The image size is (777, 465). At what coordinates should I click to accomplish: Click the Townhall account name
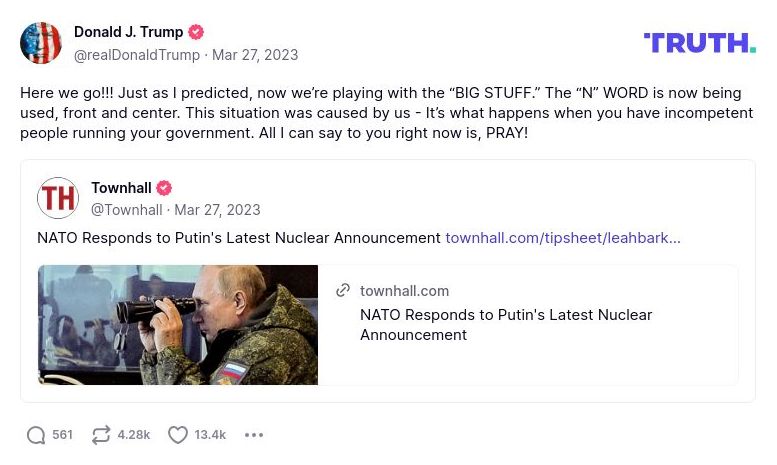click(x=121, y=188)
